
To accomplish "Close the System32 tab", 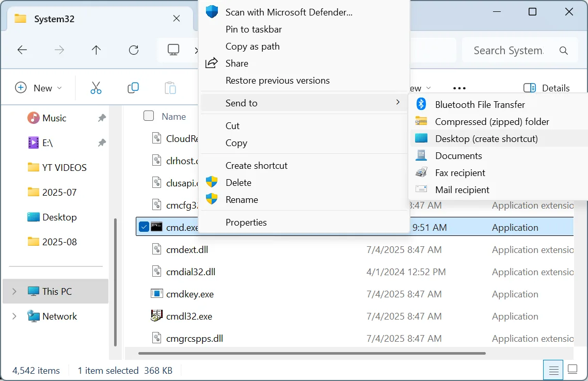I will click(x=177, y=19).
